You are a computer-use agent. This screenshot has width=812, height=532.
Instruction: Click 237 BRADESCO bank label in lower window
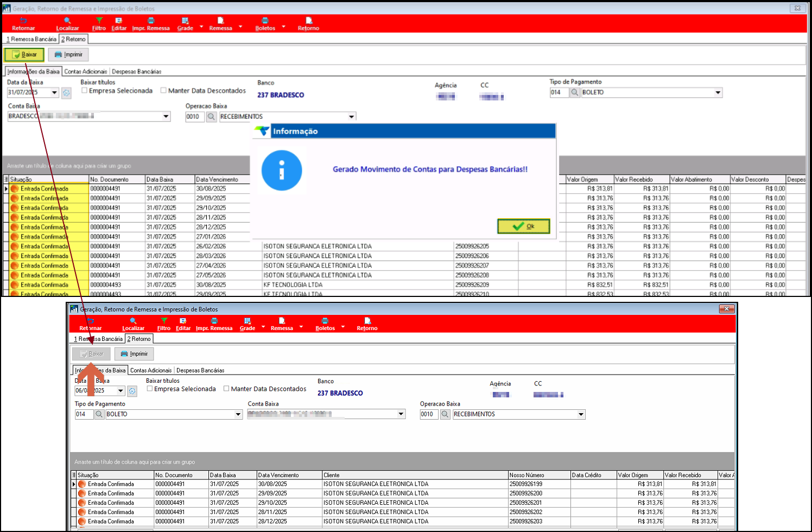click(x=340, y=393)
